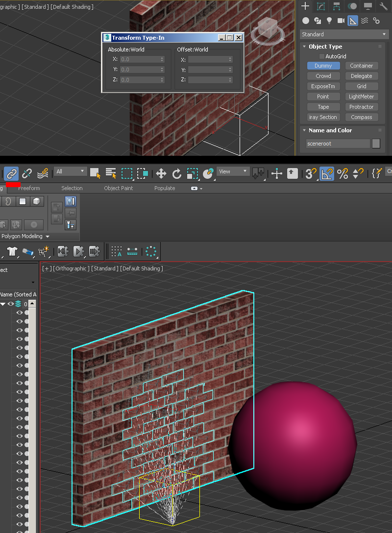Toggle the 3D Snaps icon
Viewport: 392px width, 533px height.
point(311,174)
